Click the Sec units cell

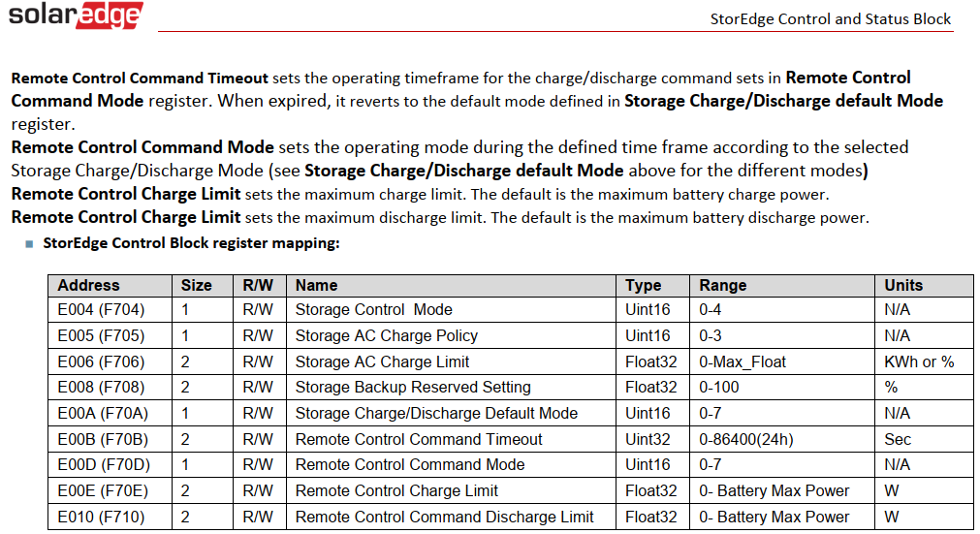pyautogui.click(x=898, y=439)
